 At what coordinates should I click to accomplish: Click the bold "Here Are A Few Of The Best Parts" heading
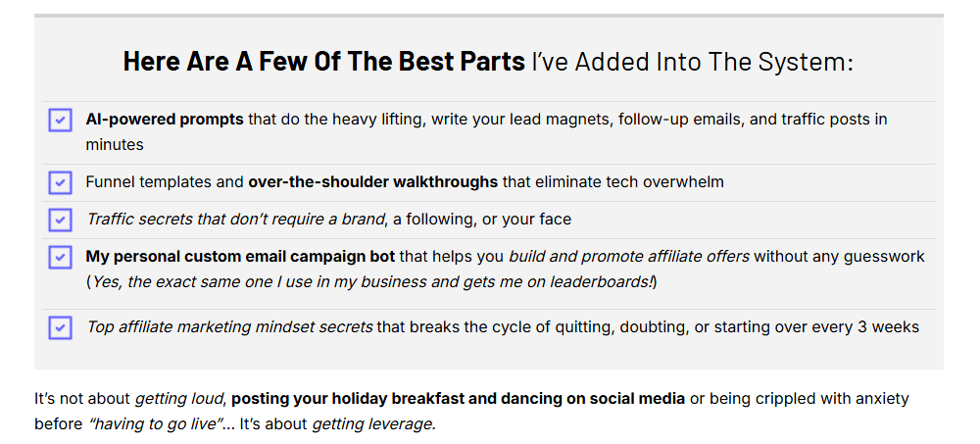coord(323,62)
